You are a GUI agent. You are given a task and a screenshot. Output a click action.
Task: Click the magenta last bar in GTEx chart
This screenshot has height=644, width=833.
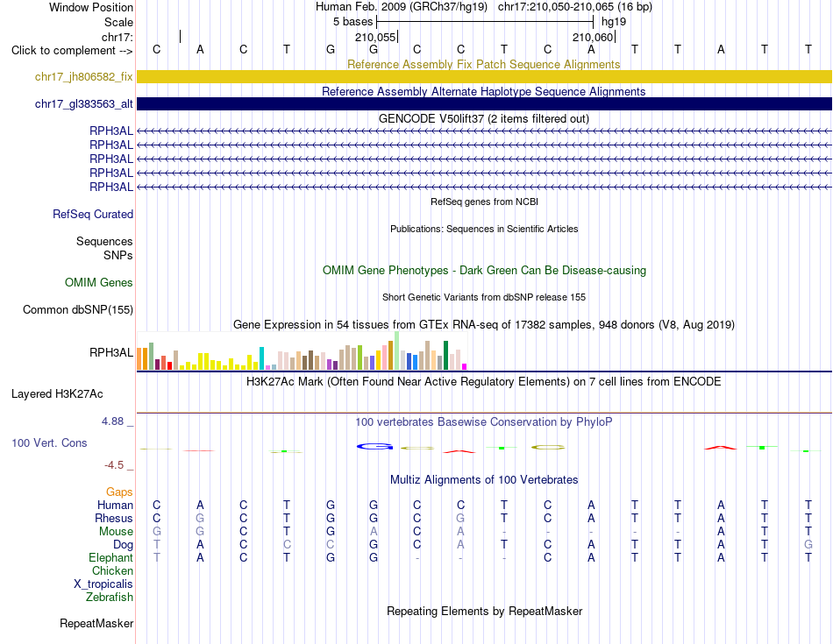(x=465, y=366)
